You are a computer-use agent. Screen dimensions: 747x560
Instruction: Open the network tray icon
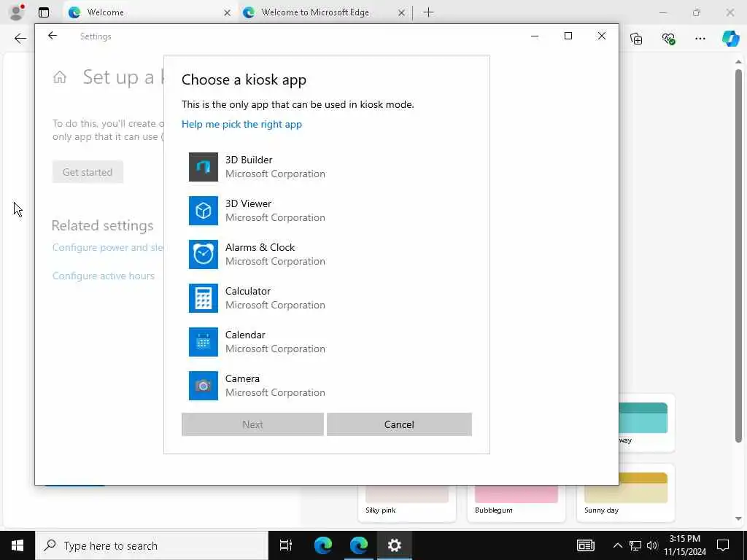click(635, 545)
